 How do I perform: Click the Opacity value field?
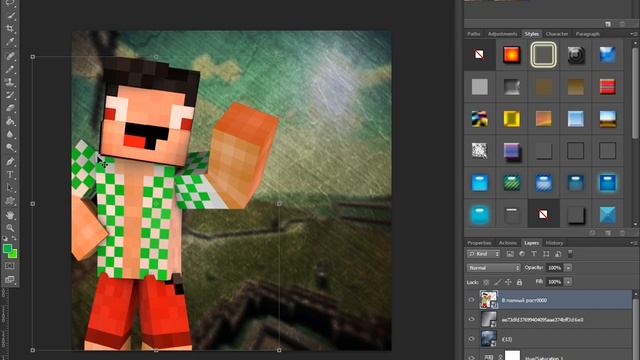[554, 268]
